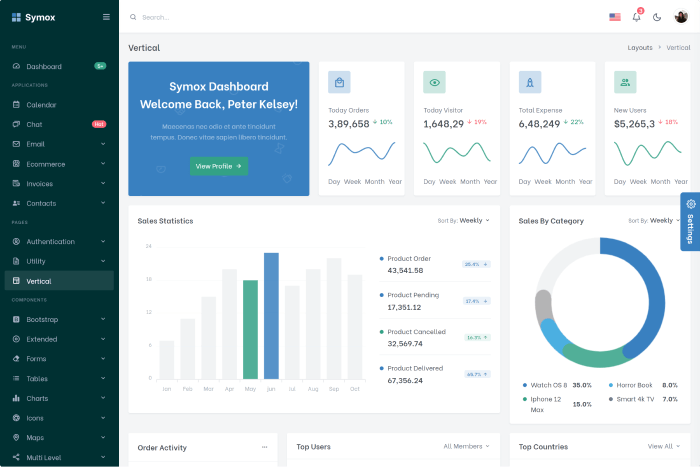Select the Vertical menu item in sidebar
Viewport: 700px width, 467px height.
tap(59, 281)
